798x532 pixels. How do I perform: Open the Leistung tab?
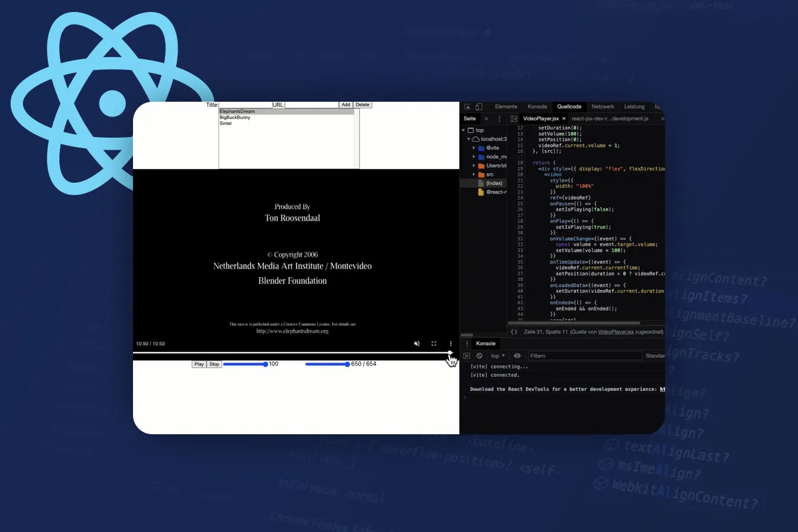(x=634, y=106)
